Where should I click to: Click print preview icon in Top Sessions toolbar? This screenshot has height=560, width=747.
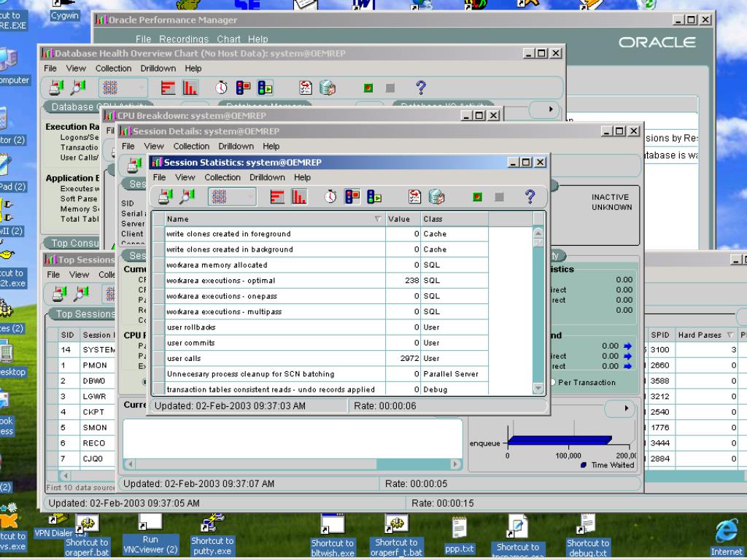point(82,294)
